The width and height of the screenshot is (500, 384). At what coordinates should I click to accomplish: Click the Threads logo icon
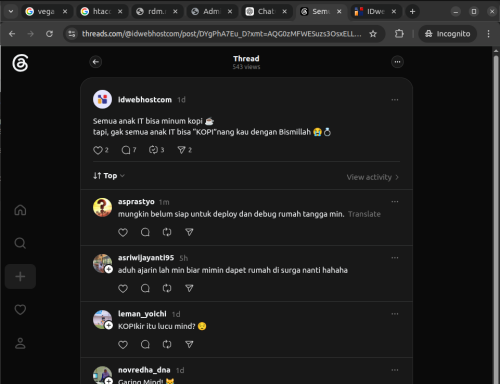20,63
